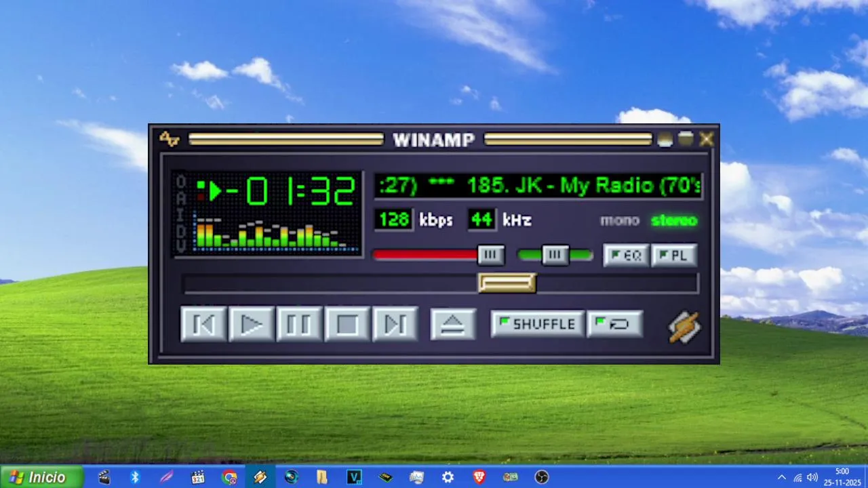The width and height of the screenshot is (868, 488).
Task: Open the dark chip-shaped taskbar icon
Action: click(385, 477)
